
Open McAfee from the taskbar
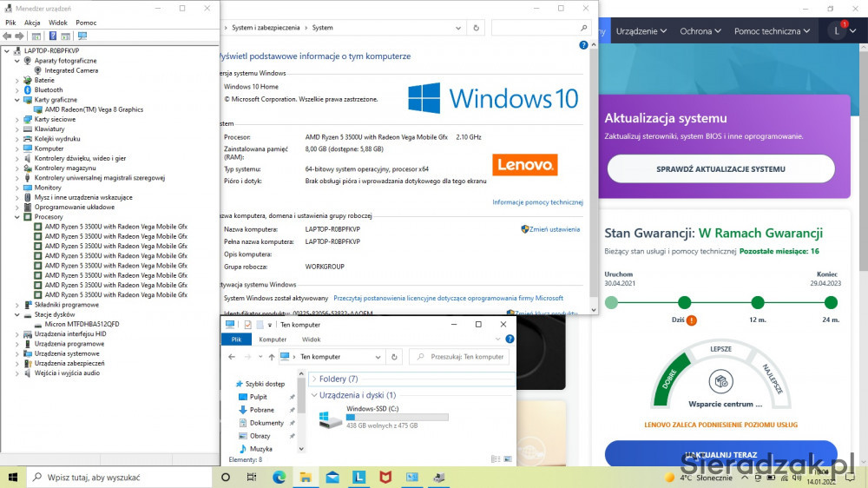385,477
